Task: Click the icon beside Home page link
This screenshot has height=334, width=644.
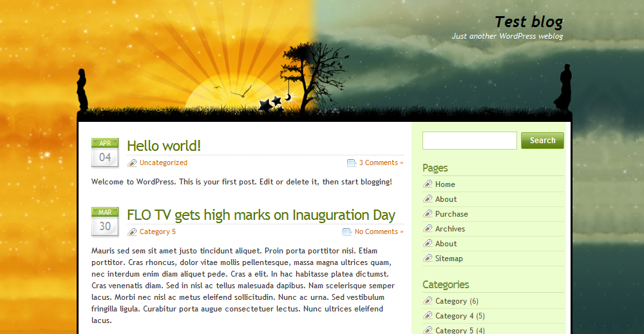Action: coord(428,184)
